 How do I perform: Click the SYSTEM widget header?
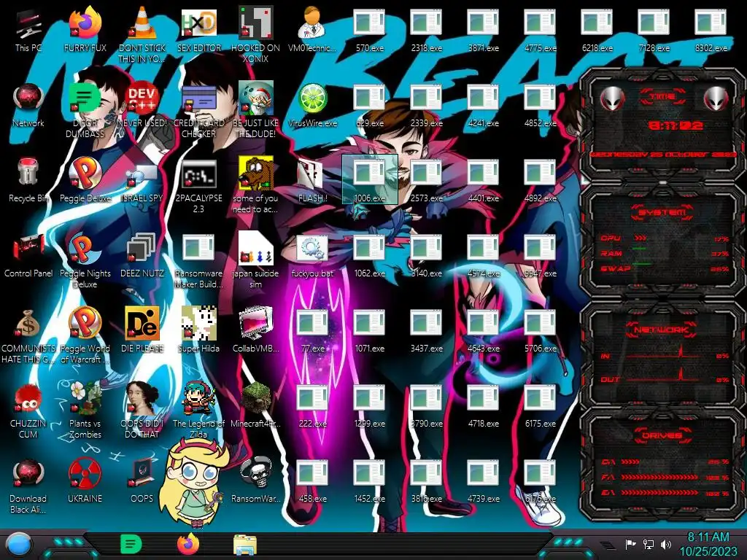(x=662, y=212)
